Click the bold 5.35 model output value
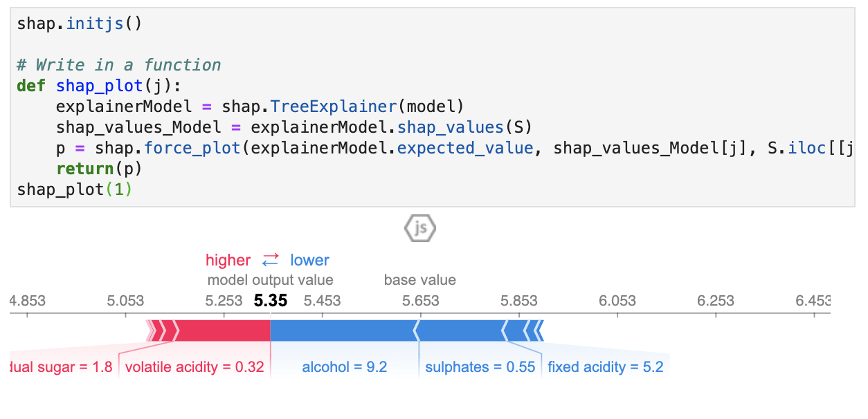868x419 pixels. pyautogui.click(x=270, y=301)
